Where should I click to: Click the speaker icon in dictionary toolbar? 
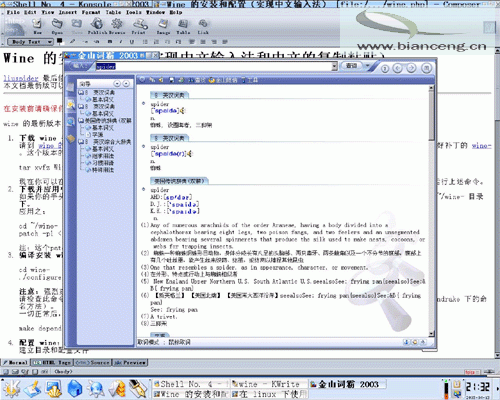coord(161,80)
